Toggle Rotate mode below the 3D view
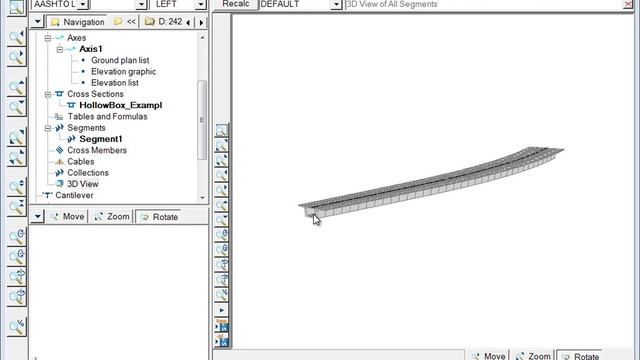This screenshot has height=360, width=640. click(581, 356)
